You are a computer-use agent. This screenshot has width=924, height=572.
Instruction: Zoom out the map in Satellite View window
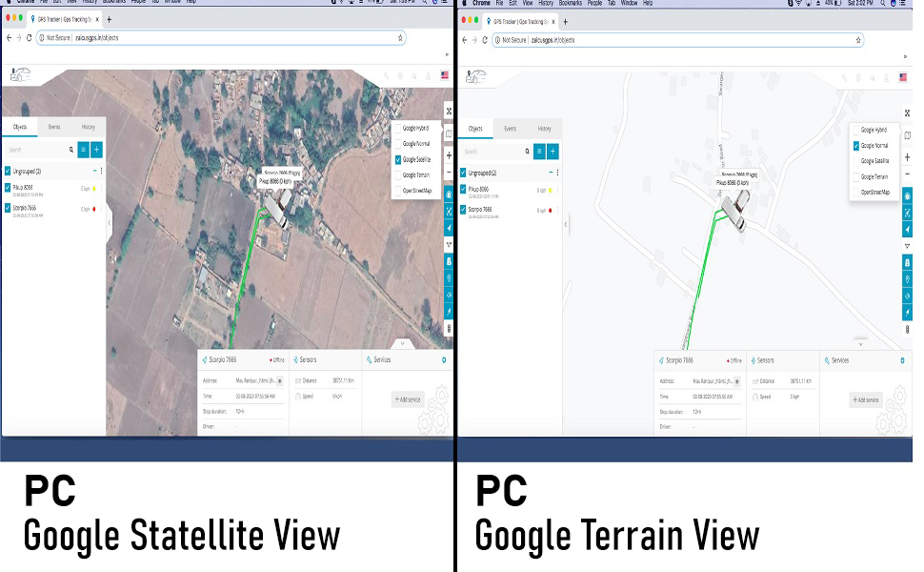tap(449, 173)
